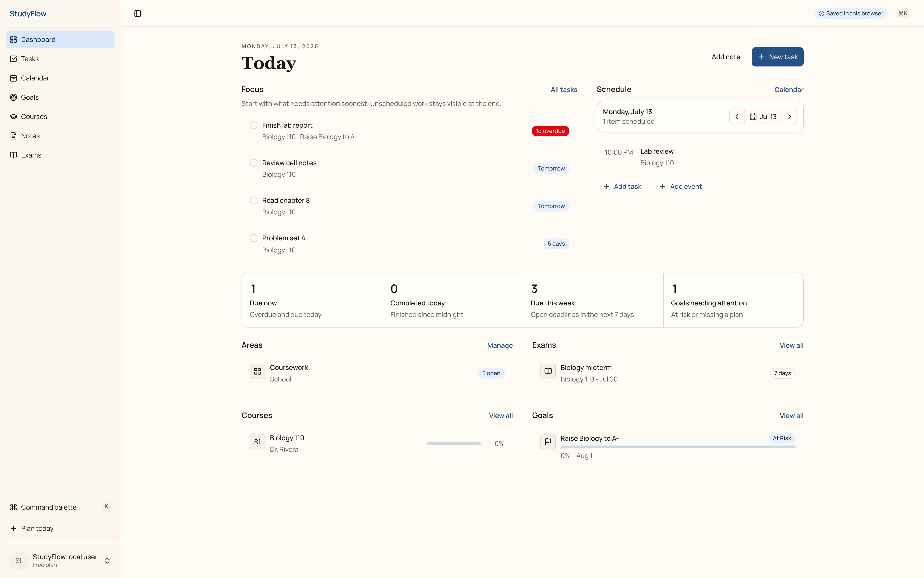This screenshot has width=924, height=578.
Task: Open the Calendar page from sidebar
Action: [60, 78]
